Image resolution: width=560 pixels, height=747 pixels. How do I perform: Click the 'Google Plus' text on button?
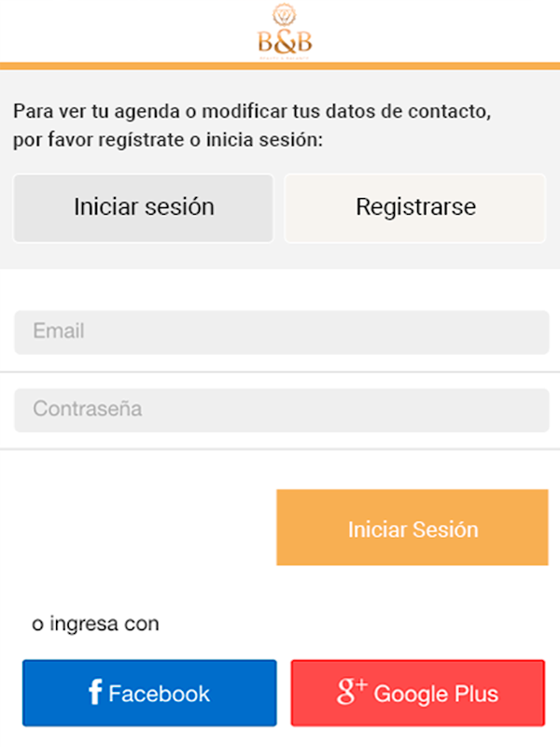[x=436, y=694]
